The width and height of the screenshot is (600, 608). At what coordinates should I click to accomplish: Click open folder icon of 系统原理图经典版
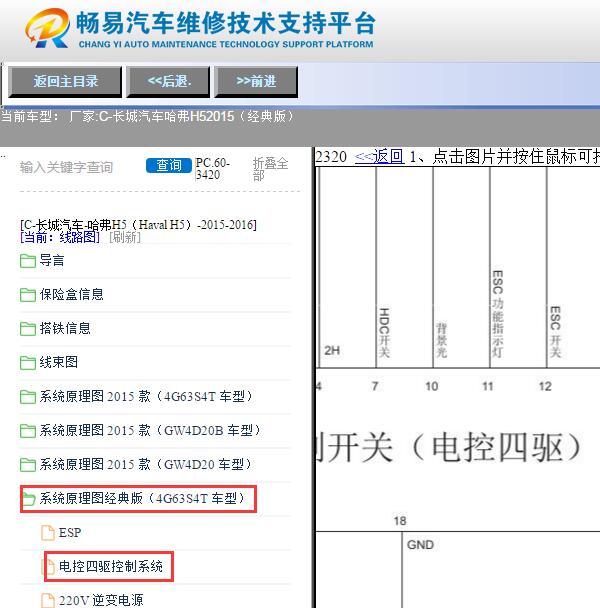(29, 499)
